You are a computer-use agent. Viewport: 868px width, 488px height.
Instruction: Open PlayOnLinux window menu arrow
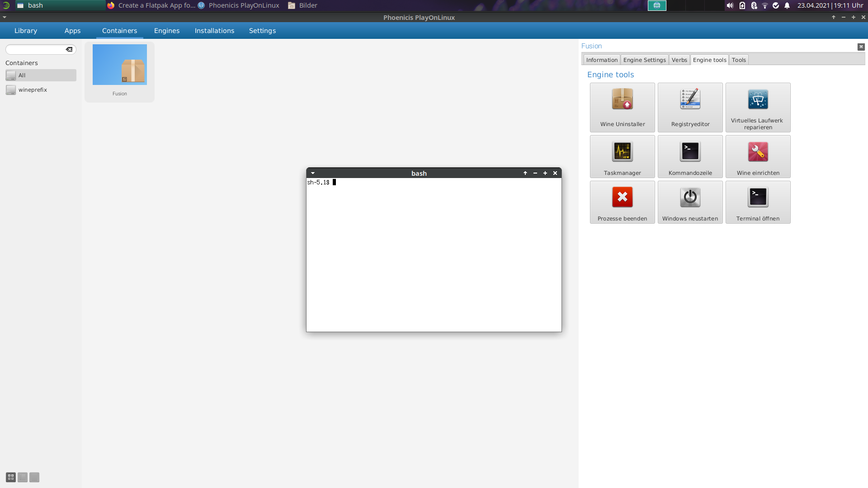click(5, 17)
